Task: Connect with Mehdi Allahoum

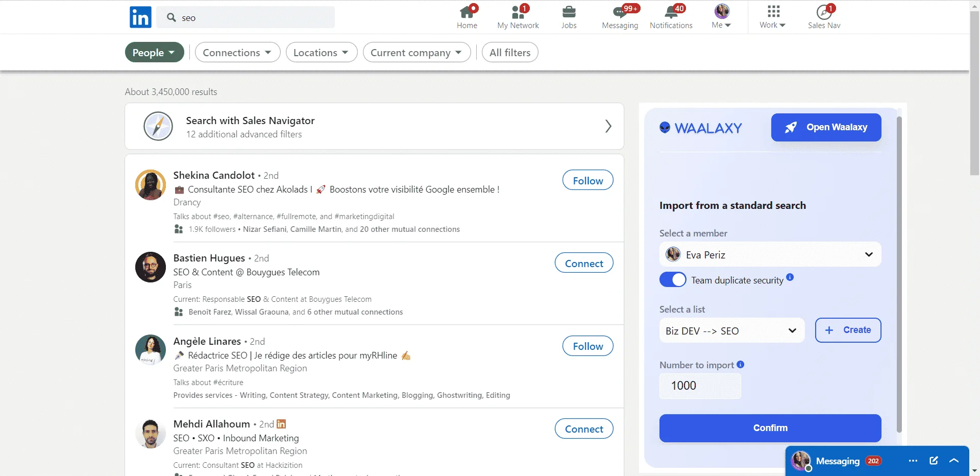Action: 584,429
